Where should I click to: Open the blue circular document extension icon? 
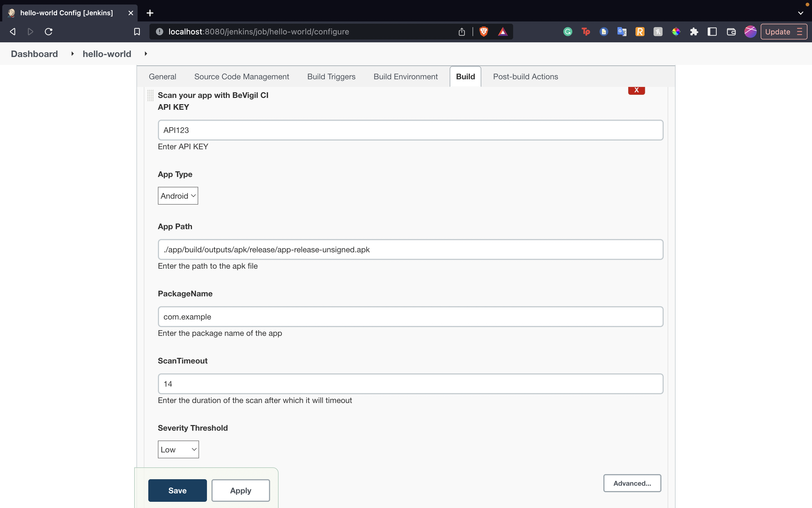pos(604,32)
